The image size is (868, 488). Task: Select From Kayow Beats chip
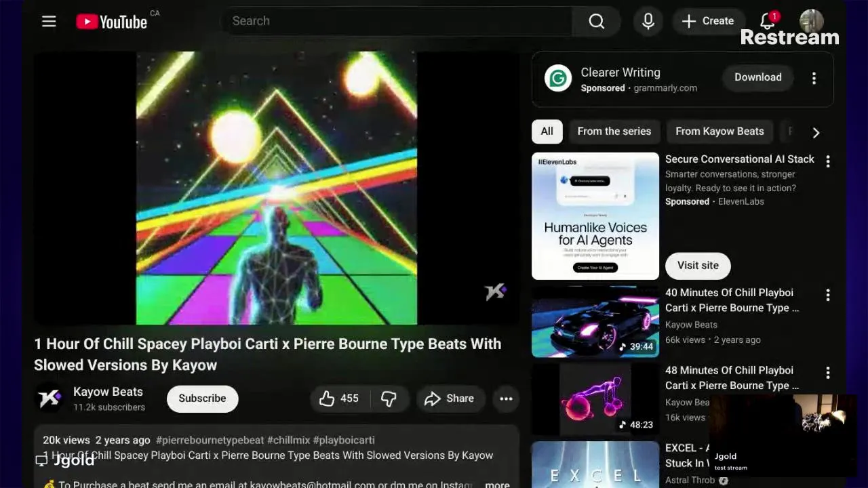[x=719, y=131]
